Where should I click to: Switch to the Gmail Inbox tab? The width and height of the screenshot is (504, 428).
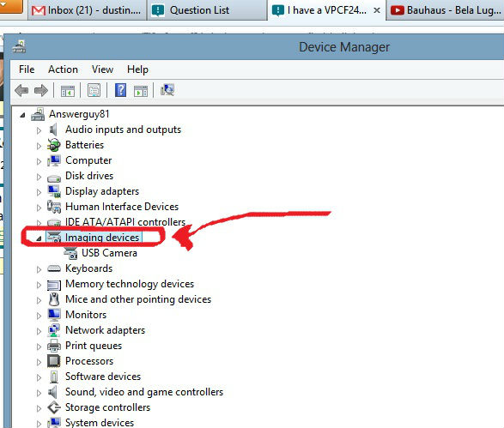(x=87, y=10)
